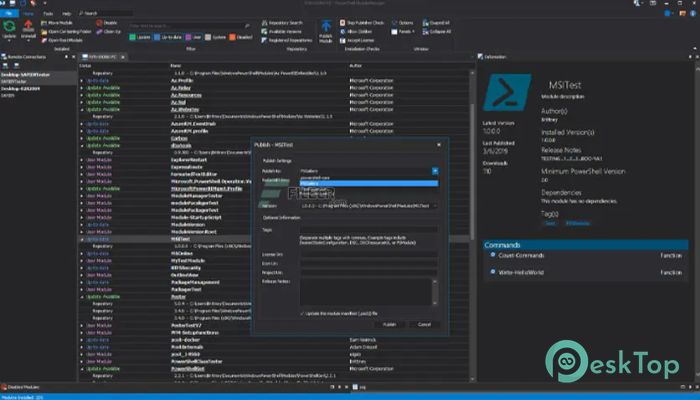Click the Test tag in Information panel
This screenshot has width=700, height=400.
550,223
